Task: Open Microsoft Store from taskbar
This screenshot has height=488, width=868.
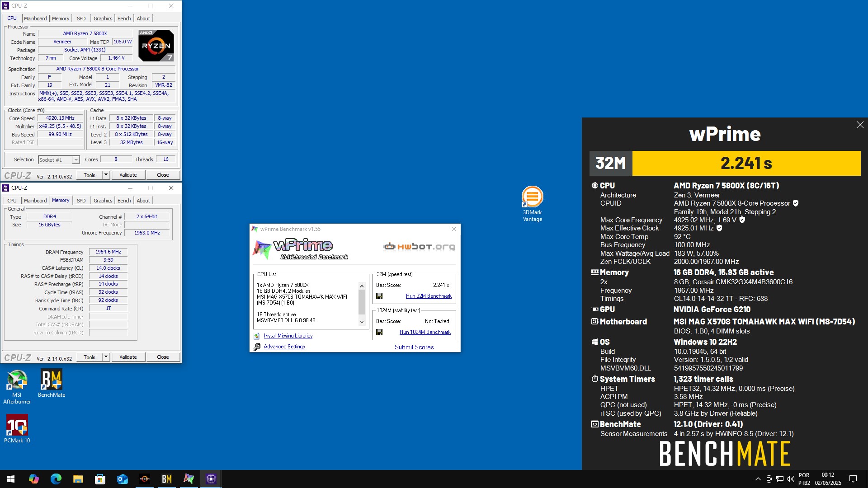Action: click(100, 479)
